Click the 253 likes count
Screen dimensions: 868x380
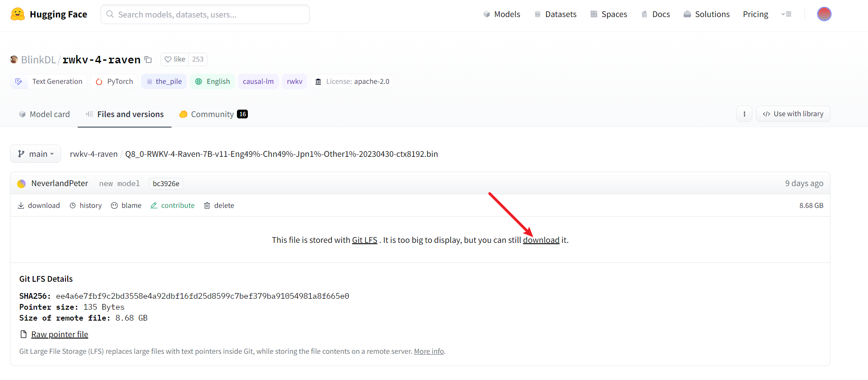tap(198, 59)
